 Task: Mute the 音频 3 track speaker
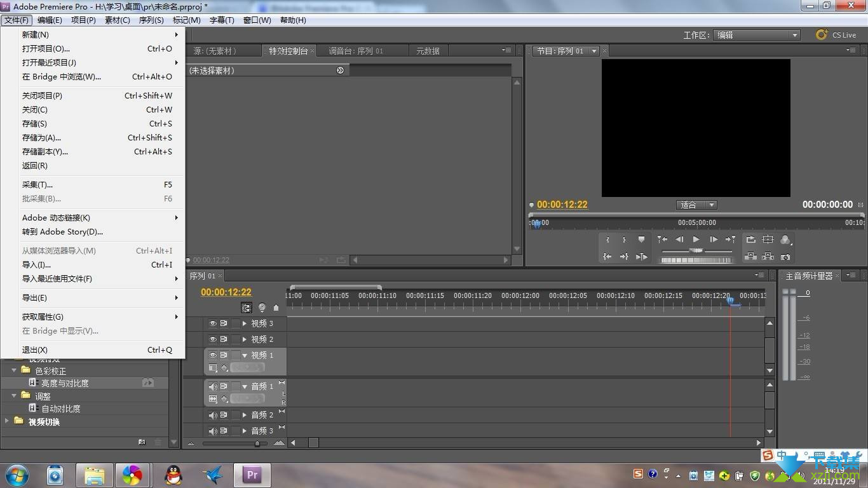coord(213,431)
